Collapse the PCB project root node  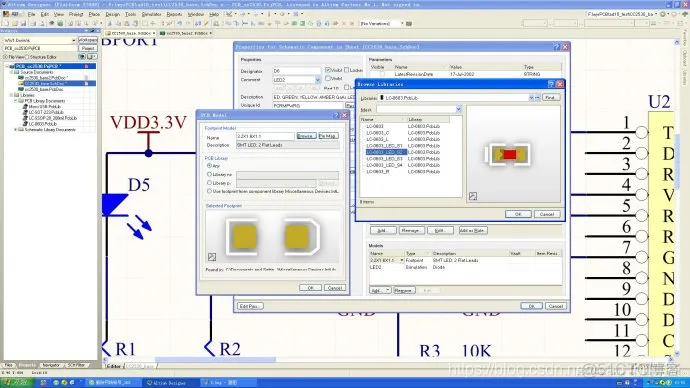click(x=7, y=66)
